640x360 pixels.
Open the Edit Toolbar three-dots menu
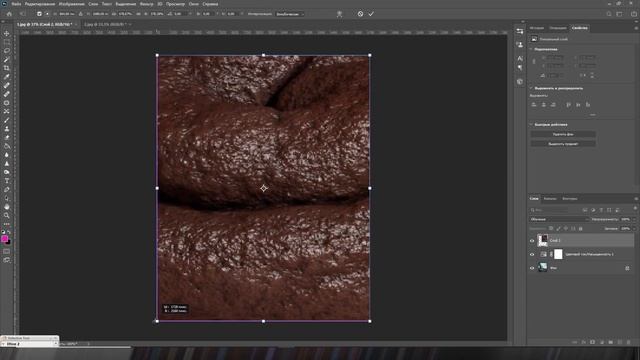[7, 224]
